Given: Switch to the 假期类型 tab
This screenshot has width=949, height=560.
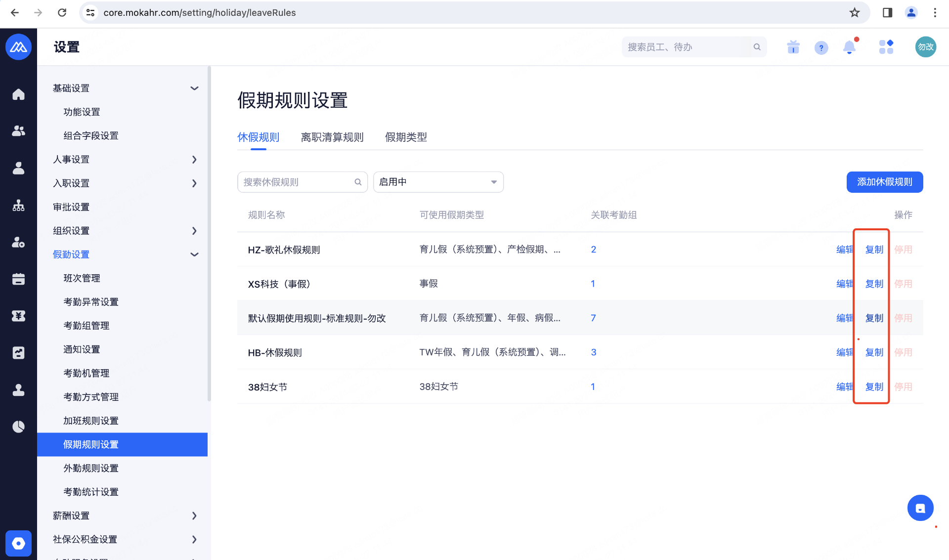Looking at the screenshot, I should (x=406, y=137).
